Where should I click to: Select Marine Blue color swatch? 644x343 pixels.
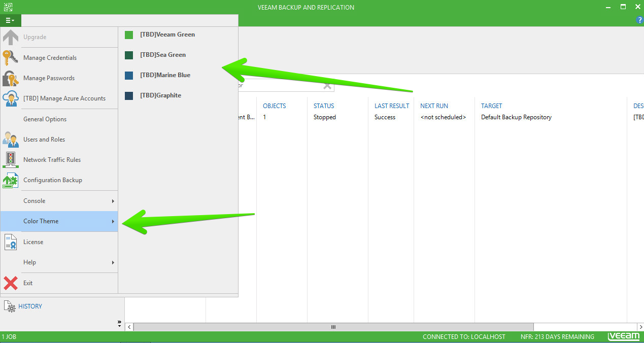[x=129, y=75]
